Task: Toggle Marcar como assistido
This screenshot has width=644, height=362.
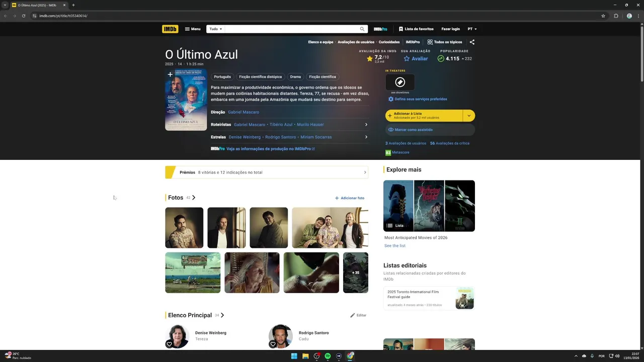Action: (x=430, y=130)
